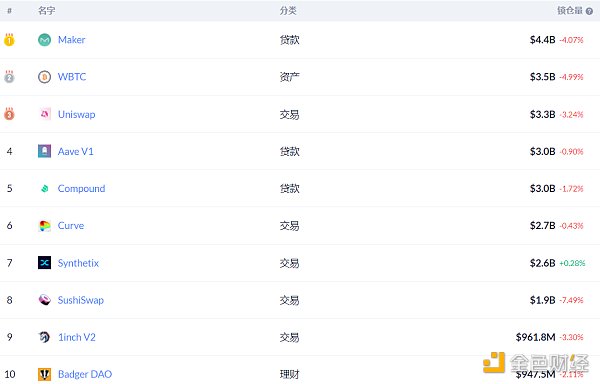600x384 pixels.
Task: Click the SushiSwap icon
Action: [45, 300]
